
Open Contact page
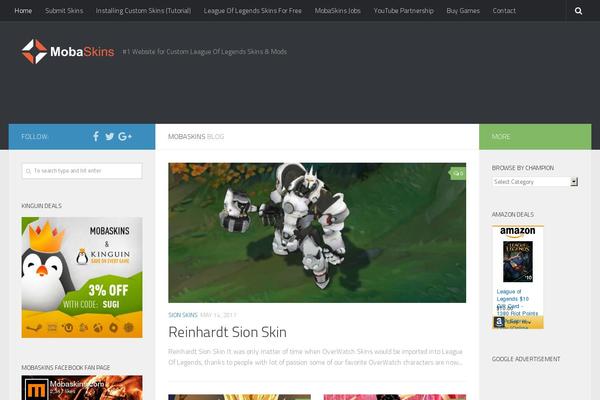504,11
